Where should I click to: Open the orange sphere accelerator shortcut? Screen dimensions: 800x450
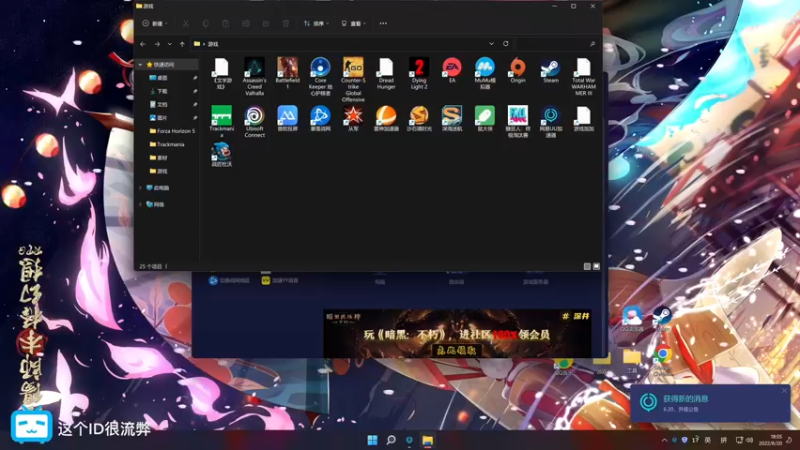(x=386, y=118)
